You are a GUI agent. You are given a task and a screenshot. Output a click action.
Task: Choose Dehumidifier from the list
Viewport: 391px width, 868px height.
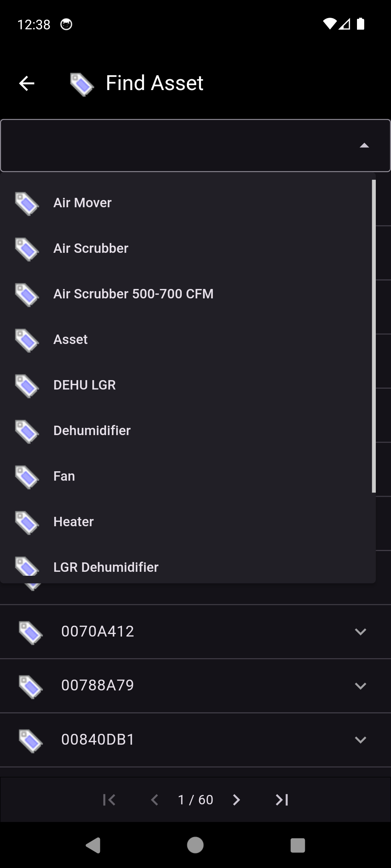(92, 430)
